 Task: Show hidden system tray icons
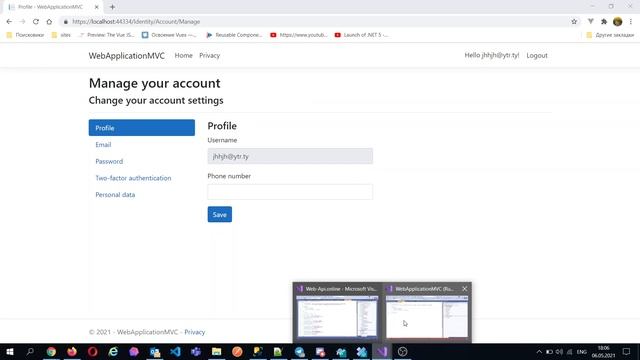pyautogui.click(x=539, y=351)
